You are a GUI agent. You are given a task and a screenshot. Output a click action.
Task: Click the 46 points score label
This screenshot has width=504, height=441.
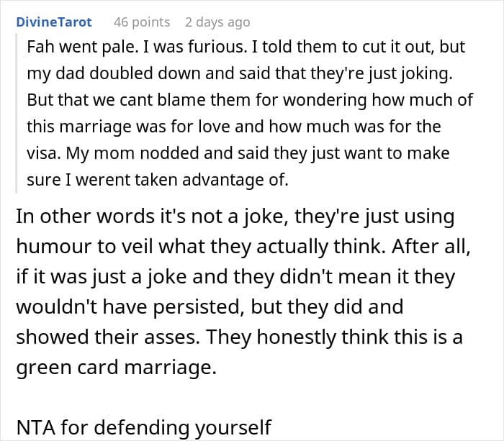142,22
